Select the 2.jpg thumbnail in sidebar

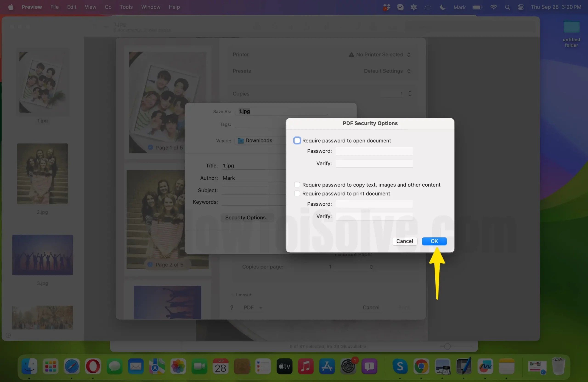click(42, 174)
